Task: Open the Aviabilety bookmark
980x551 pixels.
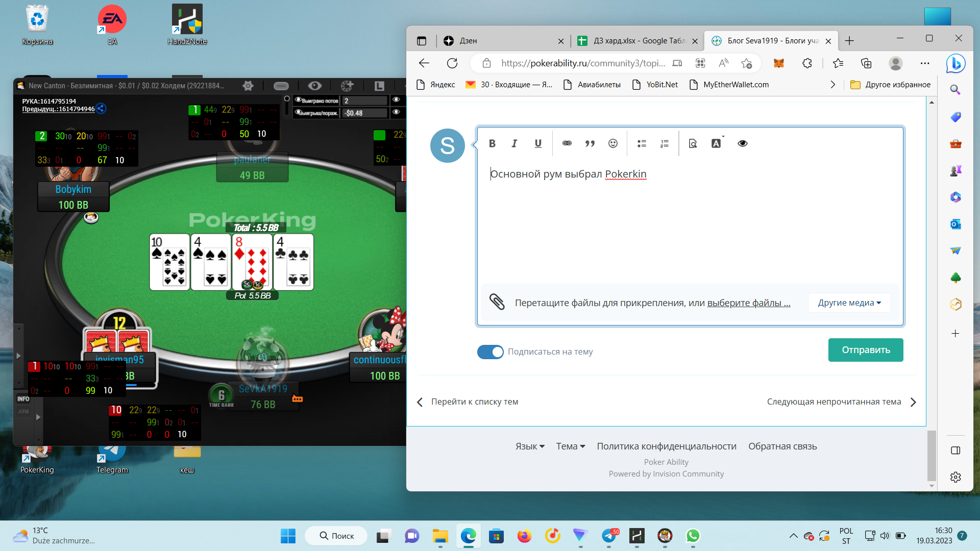Action: pyautogui.click(x=592, y=85)
